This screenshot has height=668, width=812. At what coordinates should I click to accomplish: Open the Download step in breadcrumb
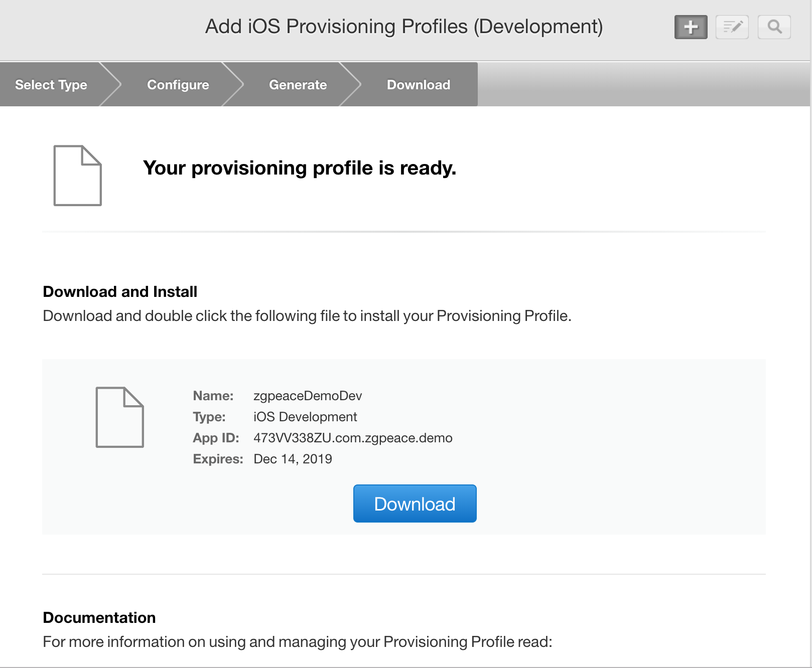418,85
